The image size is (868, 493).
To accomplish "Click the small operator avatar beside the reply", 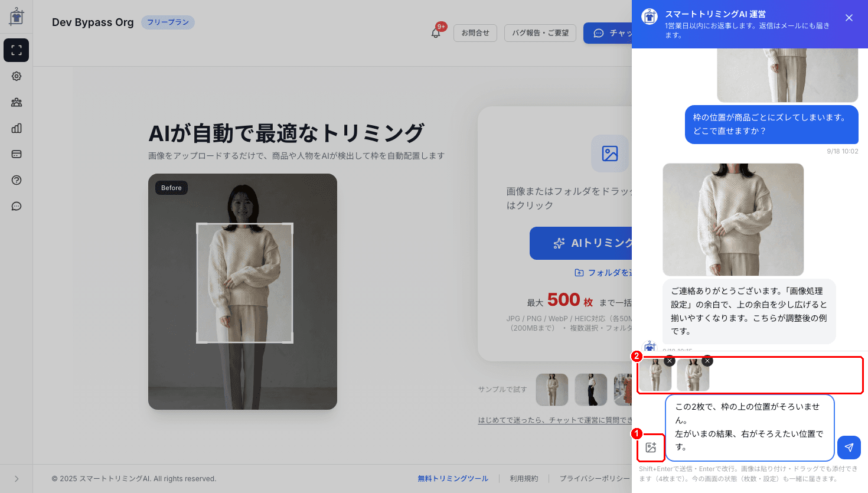I will pos(650,347).
